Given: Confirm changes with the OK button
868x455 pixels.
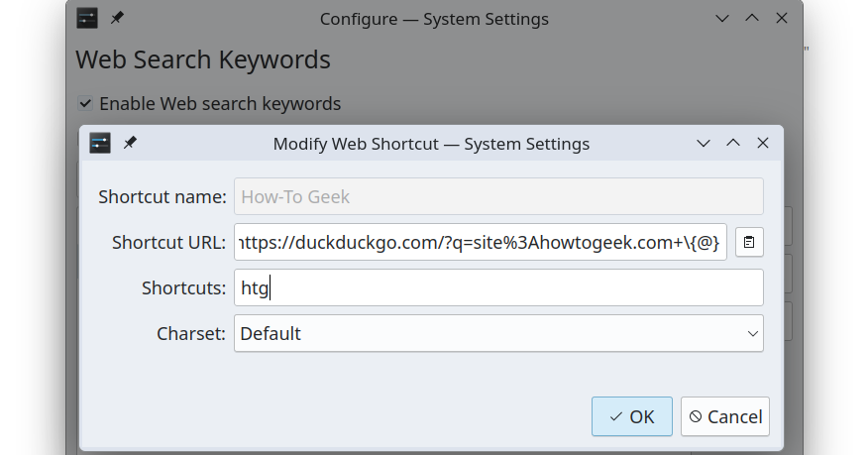Looking at the screenshot, I should coord(631,416).
